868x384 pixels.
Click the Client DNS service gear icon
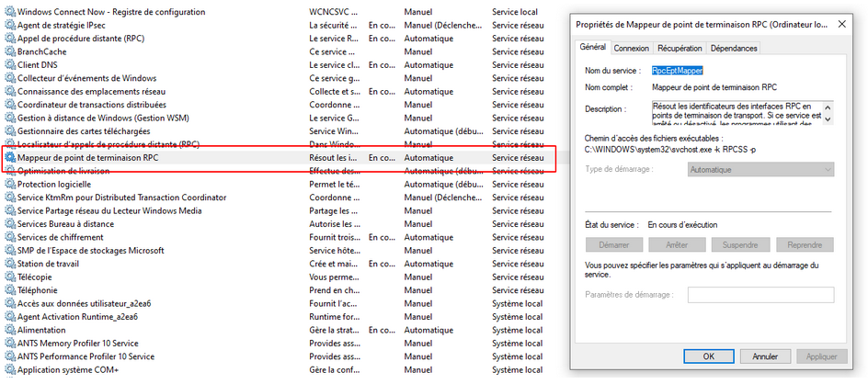(x=10, y=65)
